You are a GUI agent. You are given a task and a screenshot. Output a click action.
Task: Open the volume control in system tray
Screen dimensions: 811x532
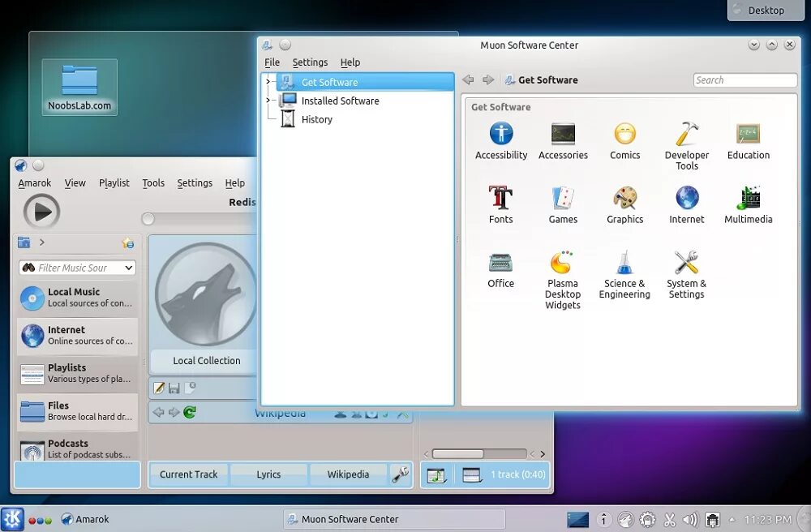pos(690,519)
